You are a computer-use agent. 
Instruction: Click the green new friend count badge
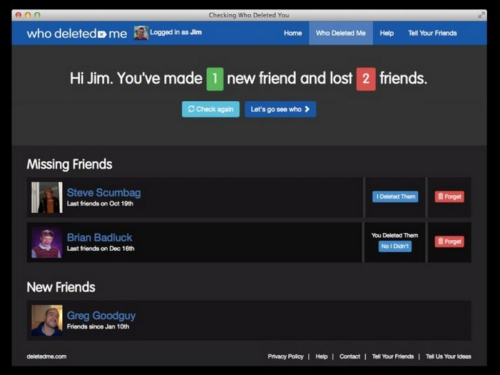(x=215, y=79)
